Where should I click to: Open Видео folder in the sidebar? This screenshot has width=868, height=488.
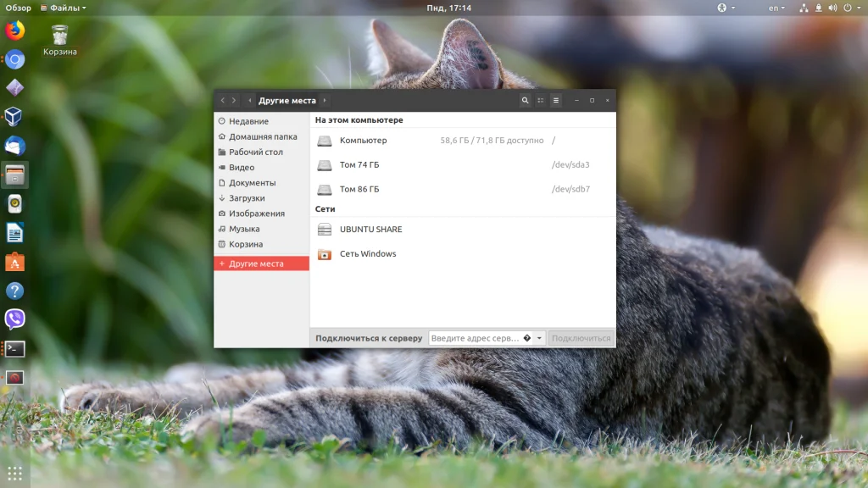(x=261, y=167)
